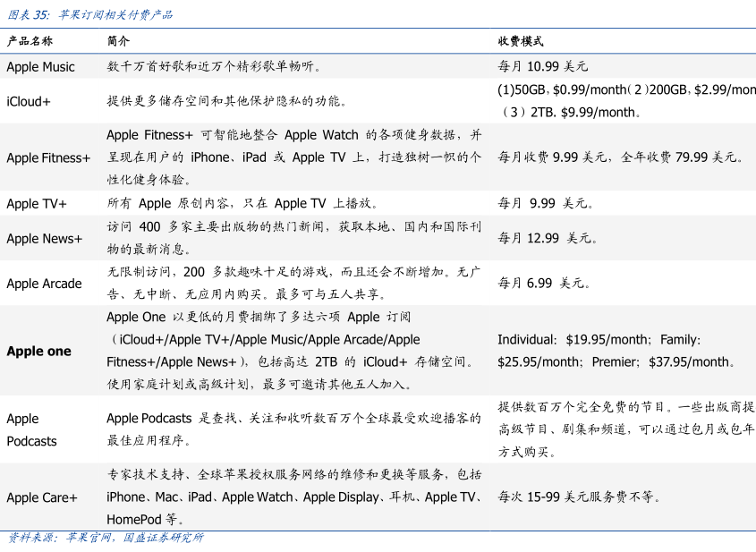Select the 收费模式 column header
756x552 pixels.
coord(521,41)
